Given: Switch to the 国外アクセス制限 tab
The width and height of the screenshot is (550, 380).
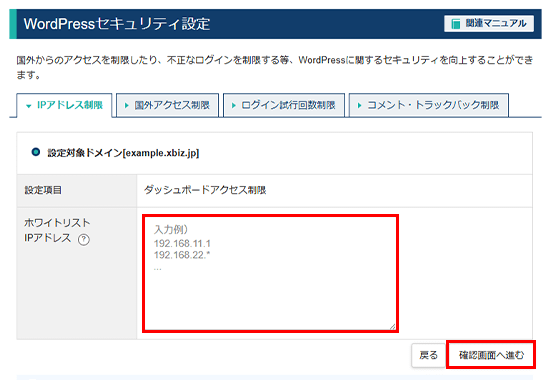Looking at the screenshot, I should pyautogui.click(x=168, y=105).
